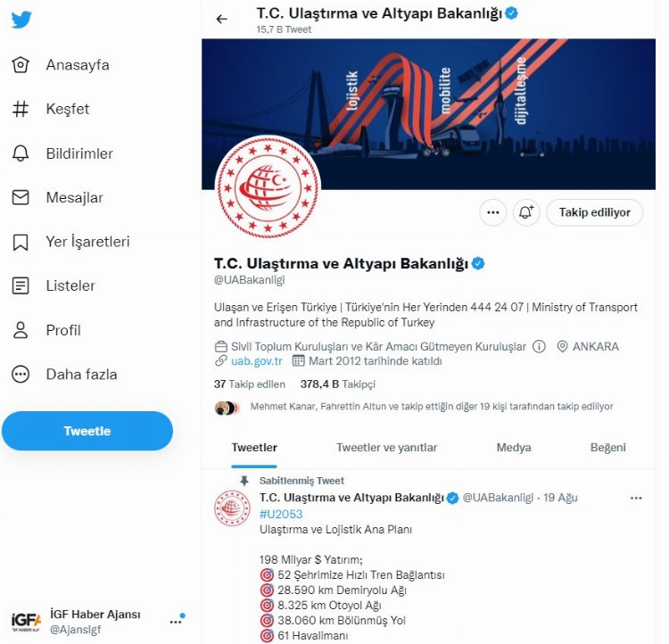Open Yer İşaretleri bookmark icon

click(x=21, y=242)
